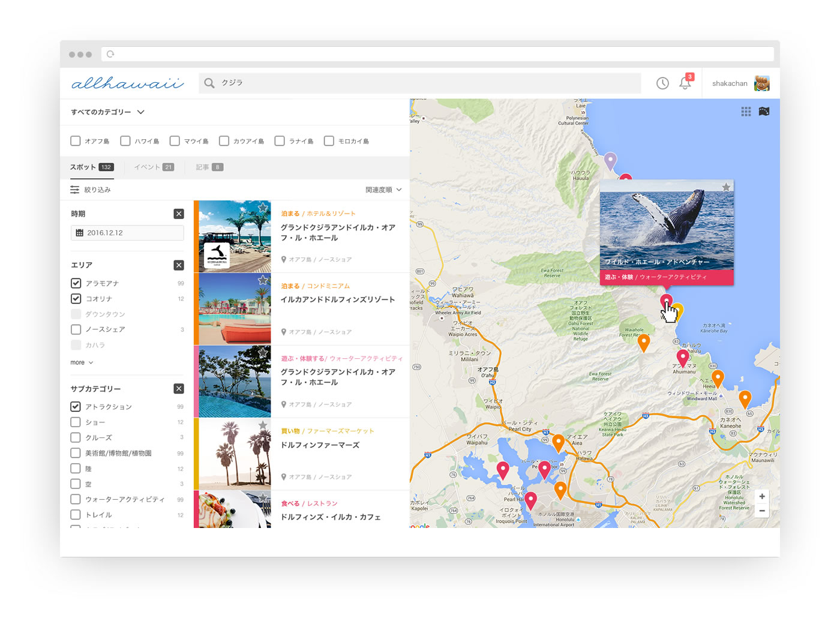The width and height of the screenshot is (840, 630).
Task: Click the orange pin near Aiea
Action: (559, 442)
